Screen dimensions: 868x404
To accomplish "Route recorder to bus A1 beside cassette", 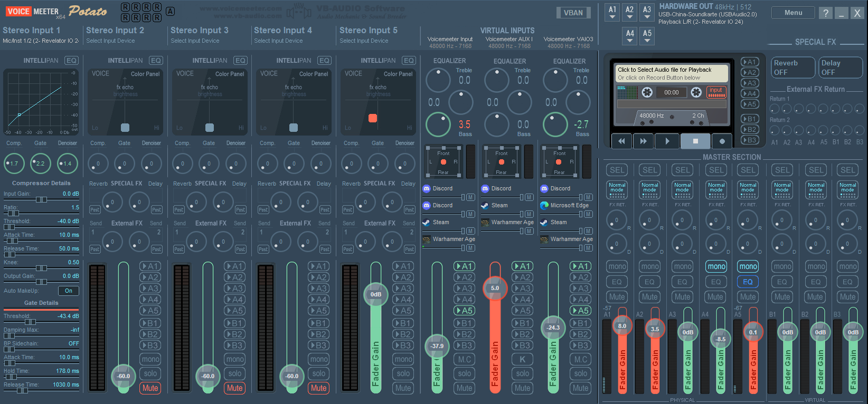I will pyautogui.click(x=750, y=62).
